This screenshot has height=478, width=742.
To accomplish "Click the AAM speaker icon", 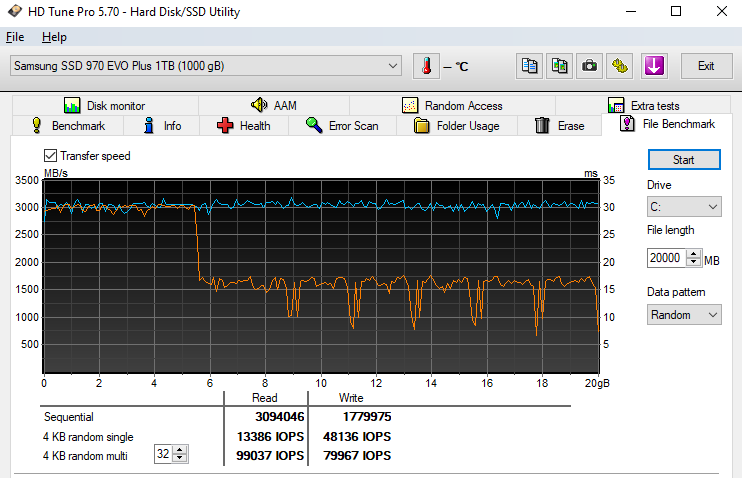I will (259, 105).
